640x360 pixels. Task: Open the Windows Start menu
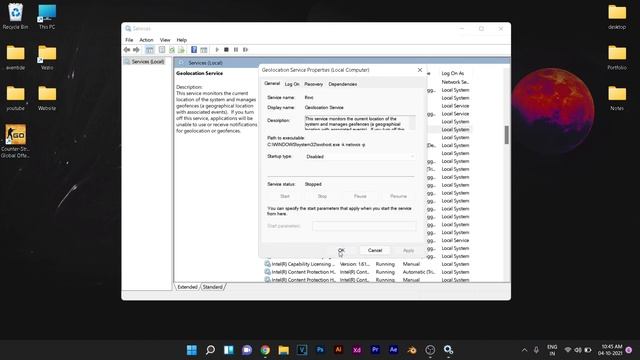coord(191,350)
